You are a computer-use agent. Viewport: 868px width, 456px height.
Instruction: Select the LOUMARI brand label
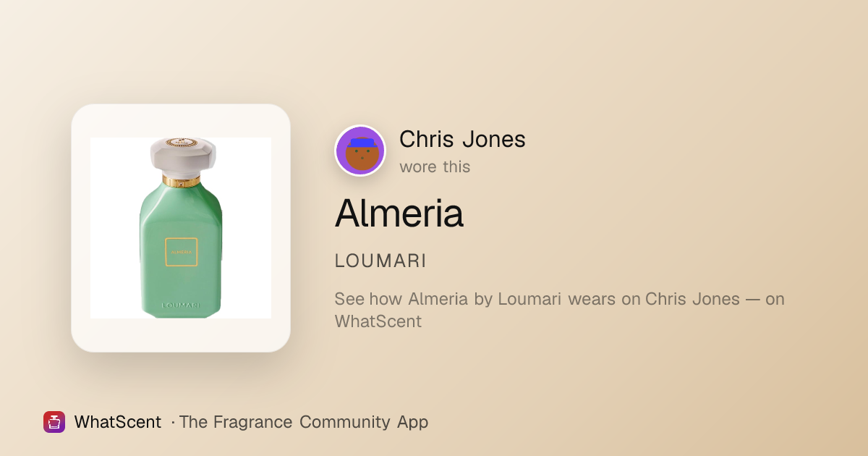point(380,261)
